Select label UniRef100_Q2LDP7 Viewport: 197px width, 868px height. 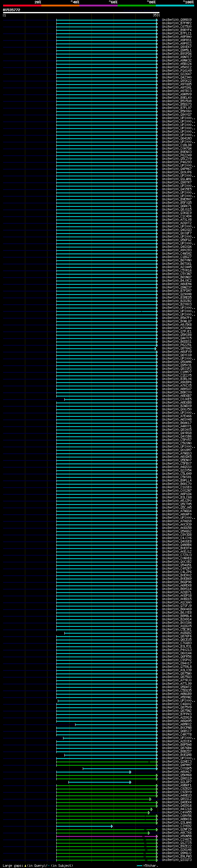176,782
